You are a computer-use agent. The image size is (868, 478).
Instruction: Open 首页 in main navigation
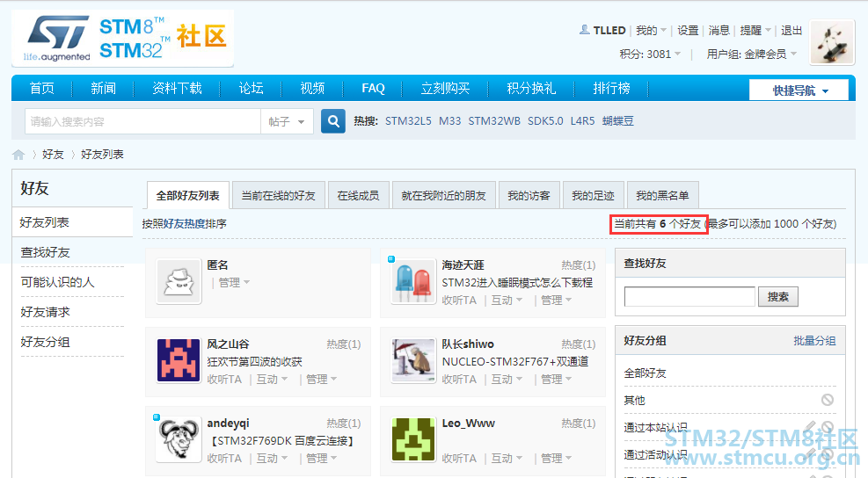pos(42,89)
